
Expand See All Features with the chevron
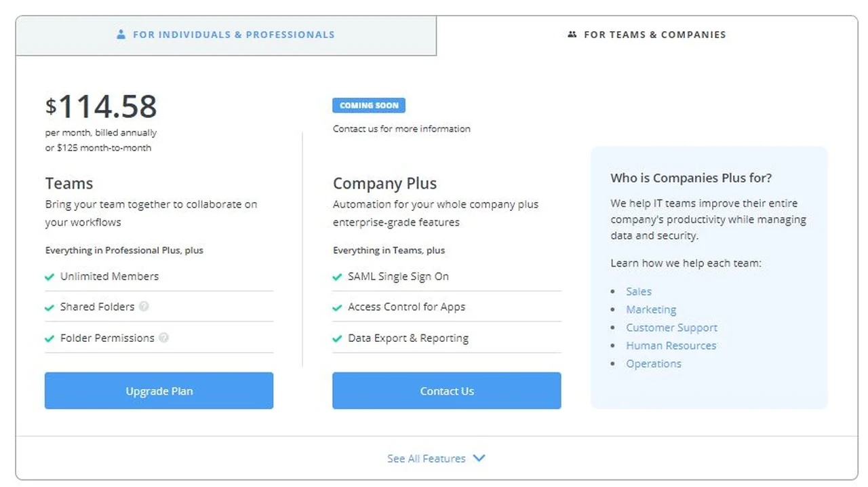click(x=479, y=458)
